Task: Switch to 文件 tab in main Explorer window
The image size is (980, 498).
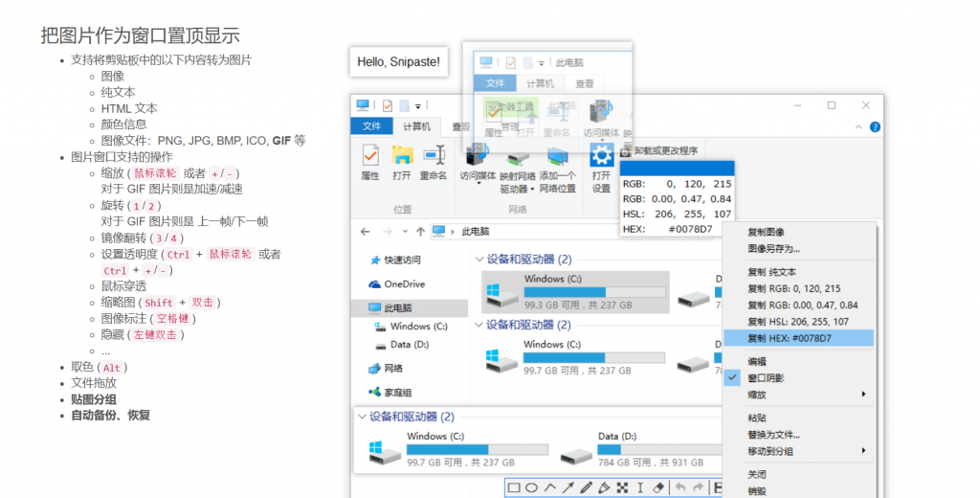Action: tap(372, 126)
